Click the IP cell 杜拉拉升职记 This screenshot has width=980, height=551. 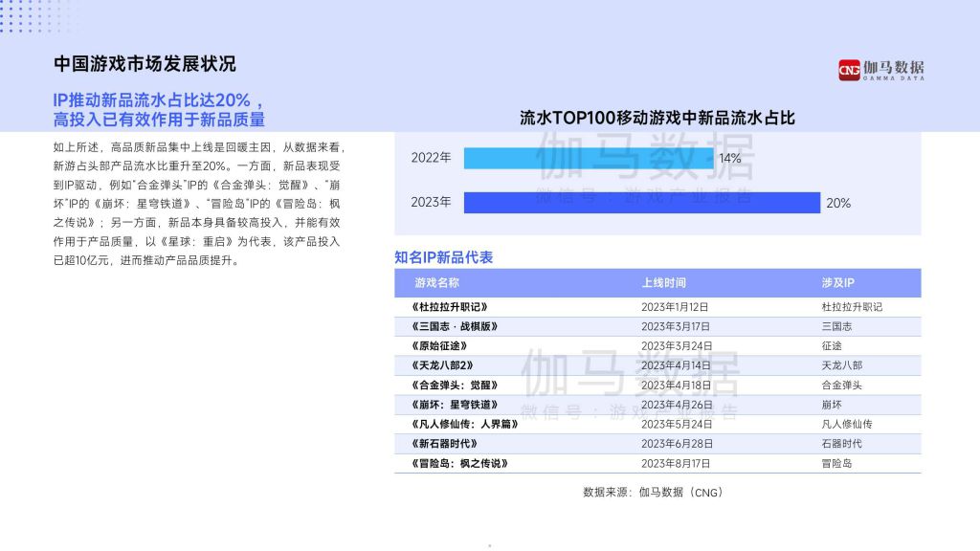pos(852,307)
